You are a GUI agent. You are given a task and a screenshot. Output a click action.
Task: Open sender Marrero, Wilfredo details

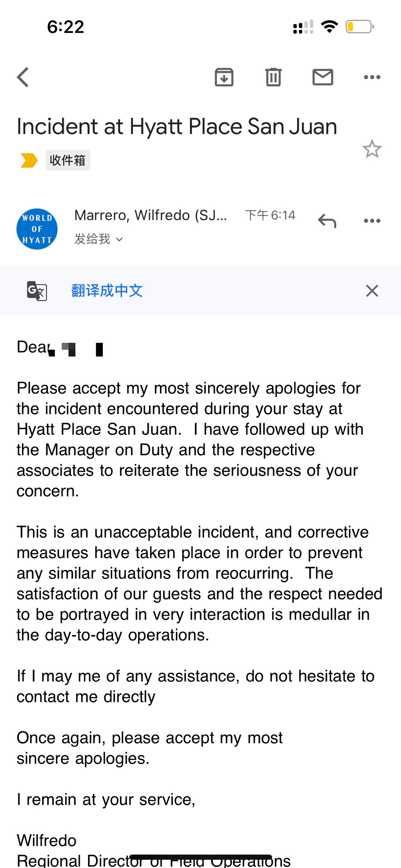pos(150,215)
